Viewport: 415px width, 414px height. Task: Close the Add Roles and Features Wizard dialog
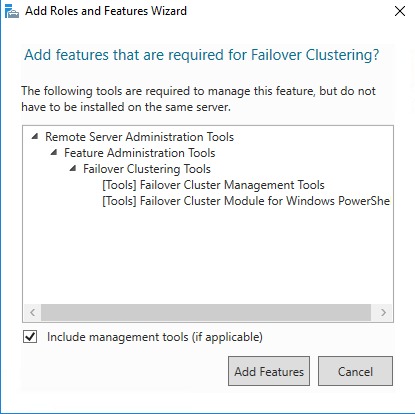[x=400, y=11]
